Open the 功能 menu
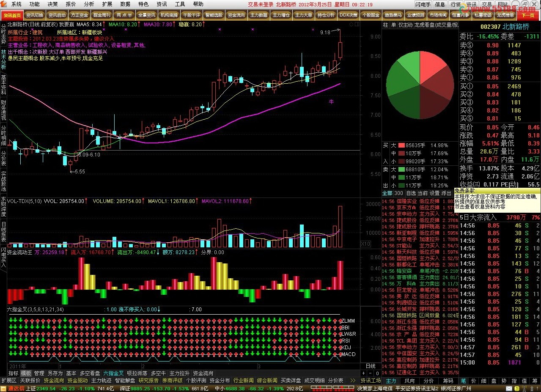This screenshot has width=541, height=392. click(35, 4)
